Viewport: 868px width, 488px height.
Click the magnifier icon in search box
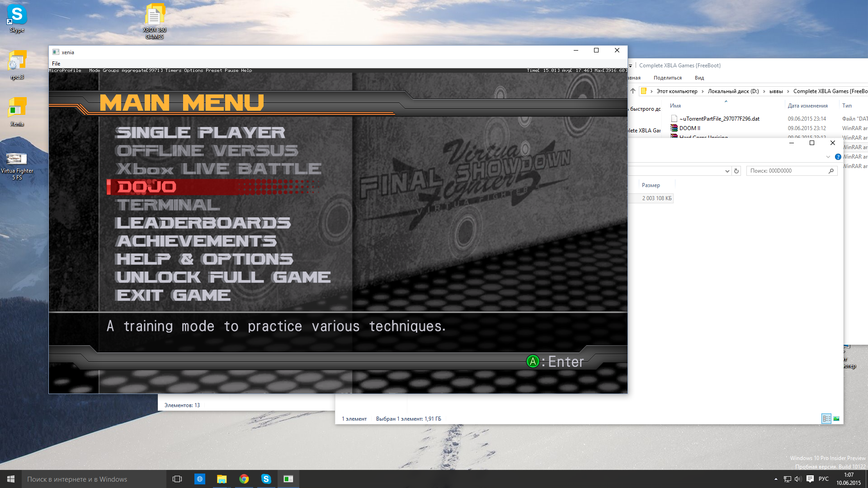coord(831,171)
